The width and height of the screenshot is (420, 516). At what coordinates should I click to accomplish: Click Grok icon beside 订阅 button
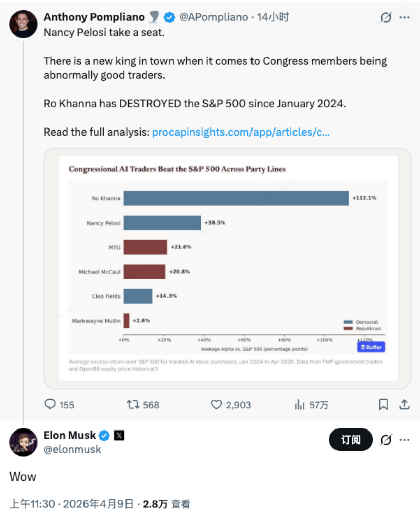(386, 440)
